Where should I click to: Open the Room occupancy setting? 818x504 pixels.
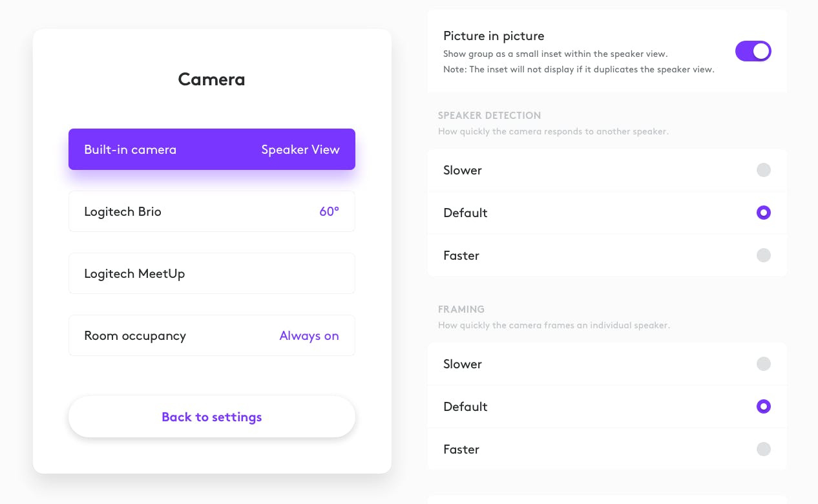coord(212,335)
